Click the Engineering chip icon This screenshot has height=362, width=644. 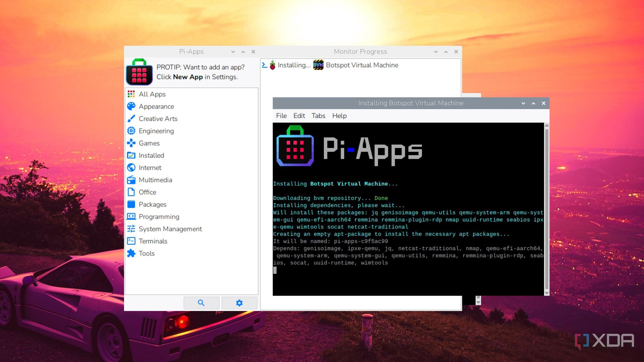131,131
